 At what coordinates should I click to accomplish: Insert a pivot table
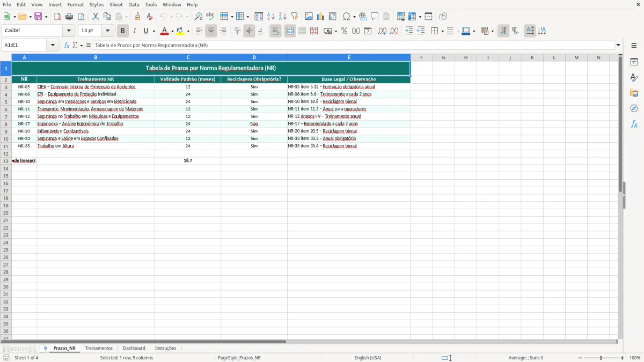(x=333, y=17)
